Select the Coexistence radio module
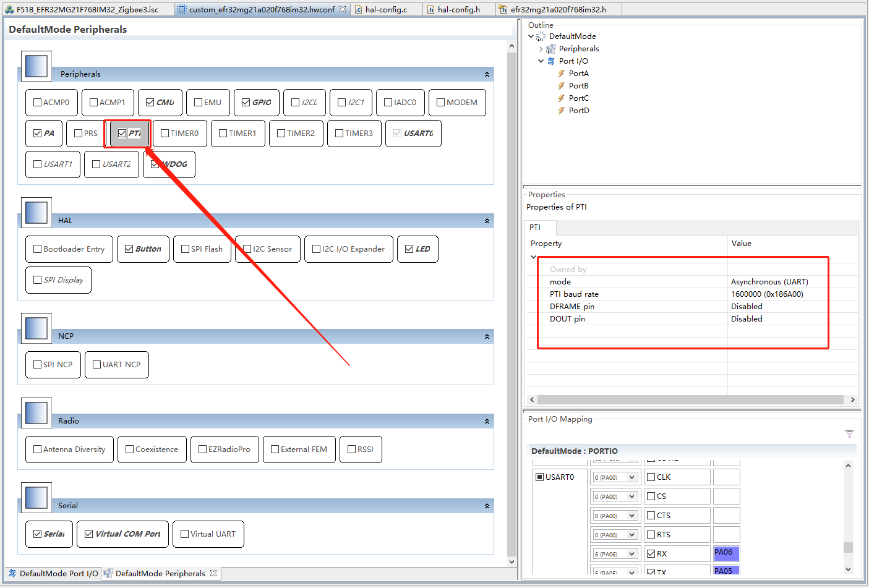This screenshot has height=588, width=869. (x=152, y=450)
